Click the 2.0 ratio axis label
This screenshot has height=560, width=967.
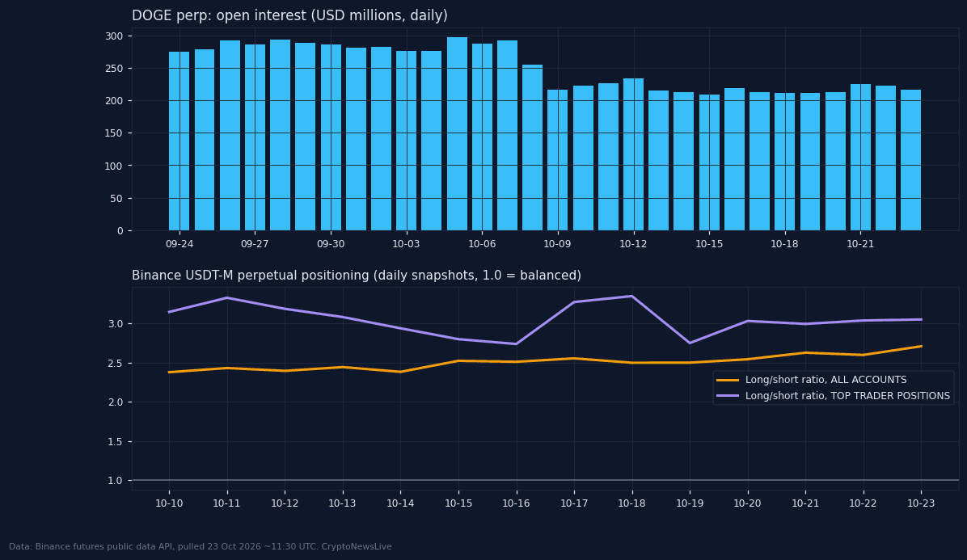[116, 402]
